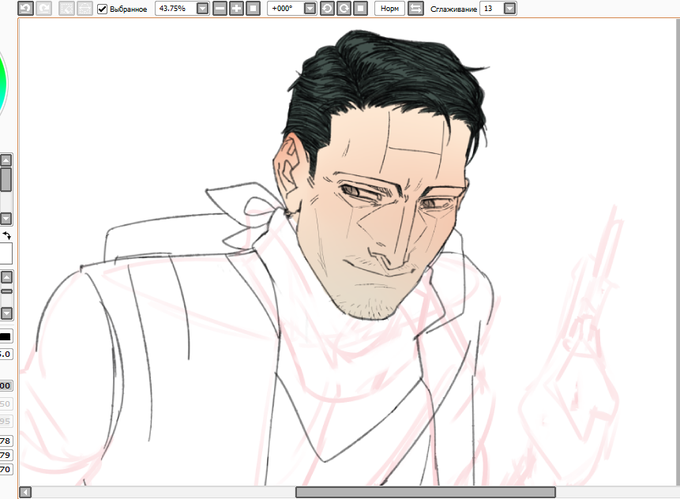Zoom in with the plus button
Image resolution: width=680 pixels, height=499 pixels.
[x=236, y=8]
